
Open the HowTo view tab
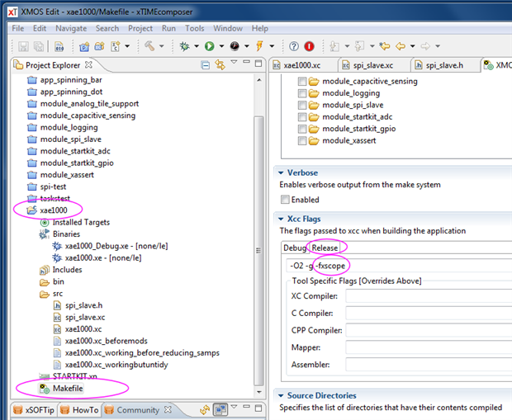pyautogui.click(x=84, y=410)
